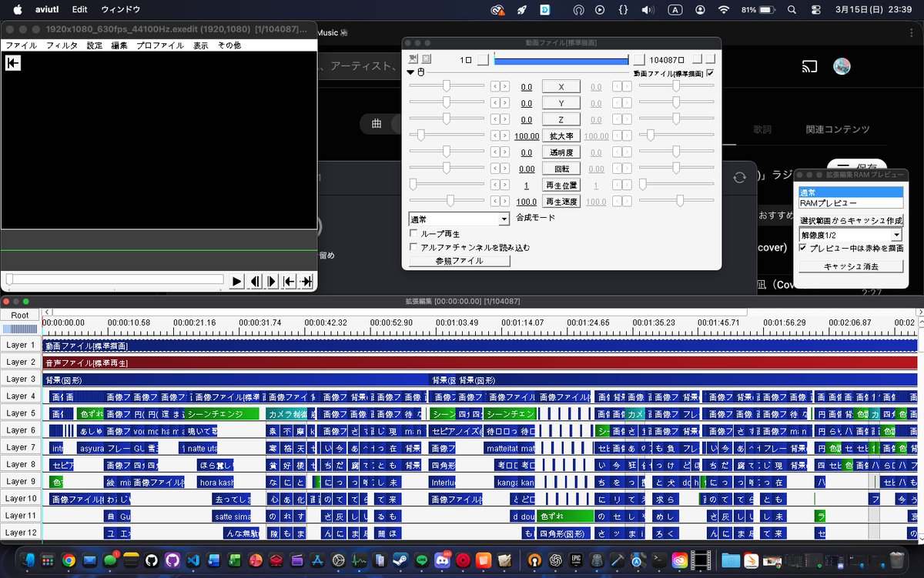The image size is (924, 578).
Task: Step forward one frame in AviUtl preview
Action: coord(272,282)
